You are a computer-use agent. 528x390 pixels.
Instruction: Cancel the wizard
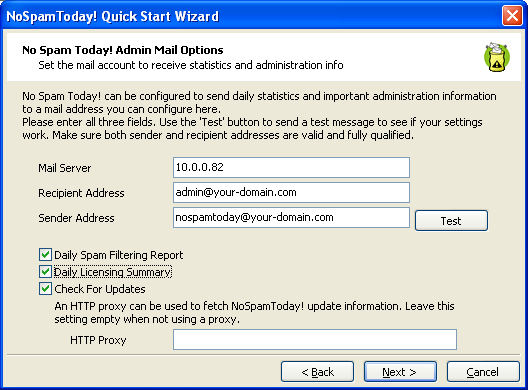click(x=483, y=372)
